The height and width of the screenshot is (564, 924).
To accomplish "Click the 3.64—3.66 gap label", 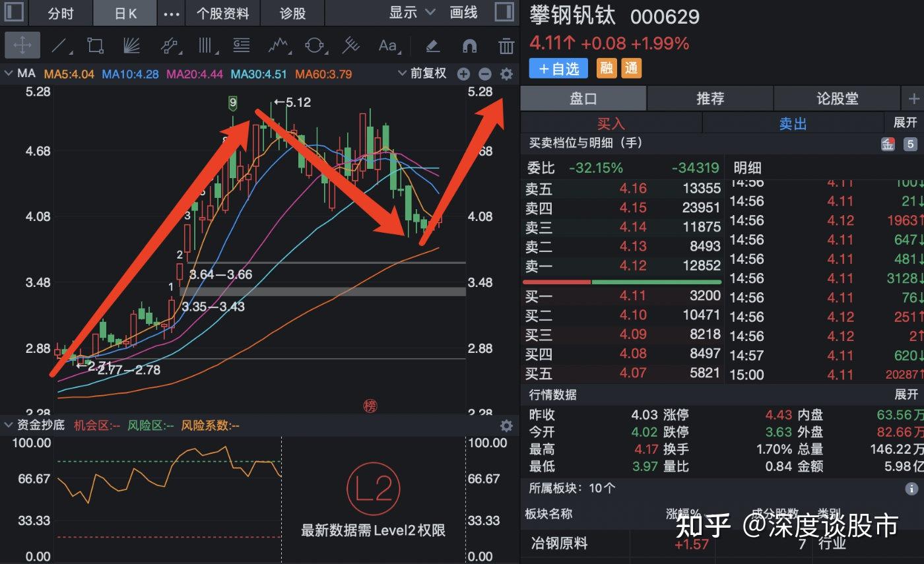I will click(x=220, y=274).
